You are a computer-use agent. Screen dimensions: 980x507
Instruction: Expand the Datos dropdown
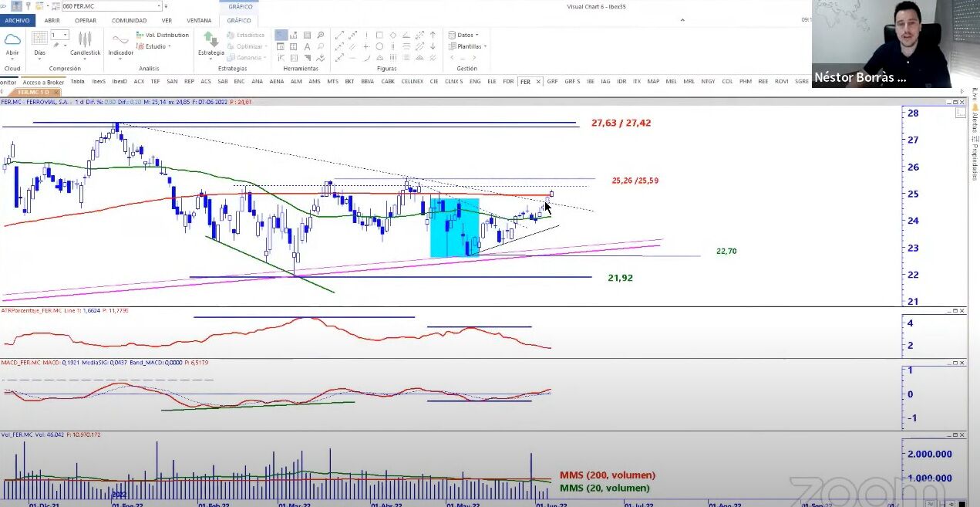coord(463,35)
